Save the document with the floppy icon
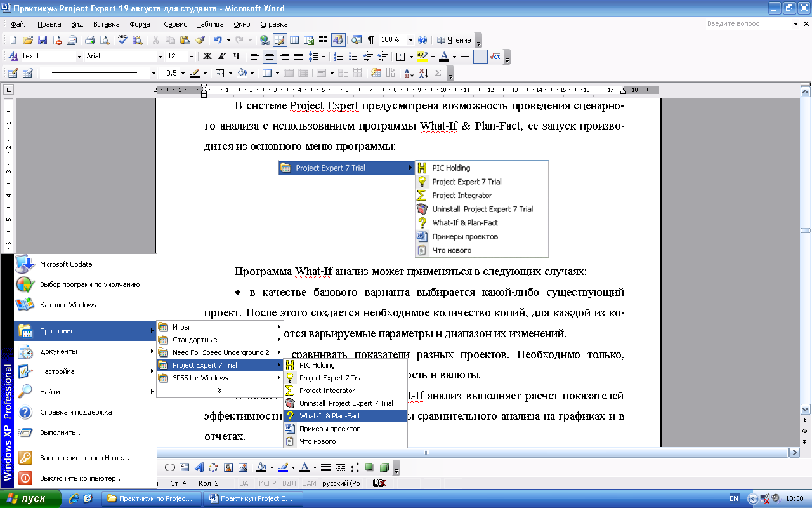 pyautogui.click(x=43, y=40)
